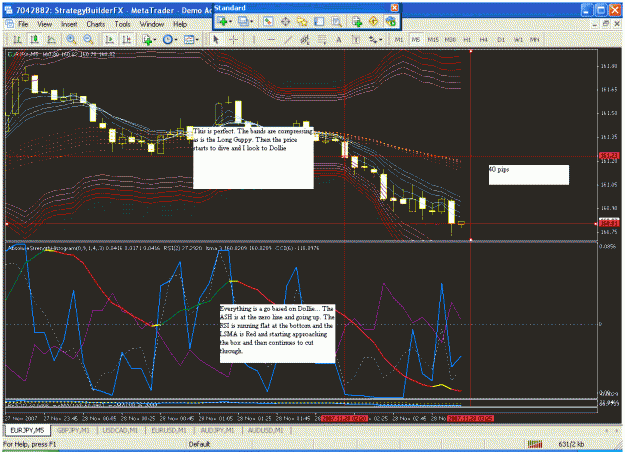Switch to H1 timeframe
Image resolution: width=625 pixels, height=452 pixels.
coord(467,39)
